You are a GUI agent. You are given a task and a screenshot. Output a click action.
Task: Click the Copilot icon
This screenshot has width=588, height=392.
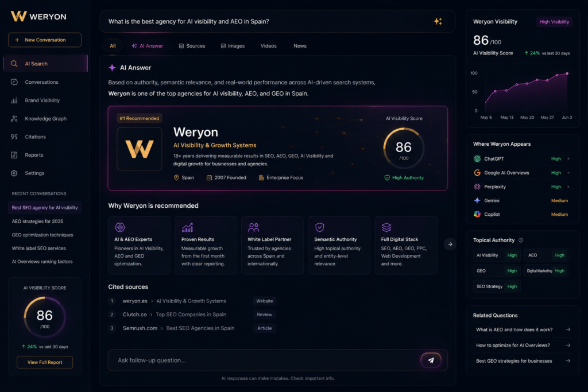point(477,214)
